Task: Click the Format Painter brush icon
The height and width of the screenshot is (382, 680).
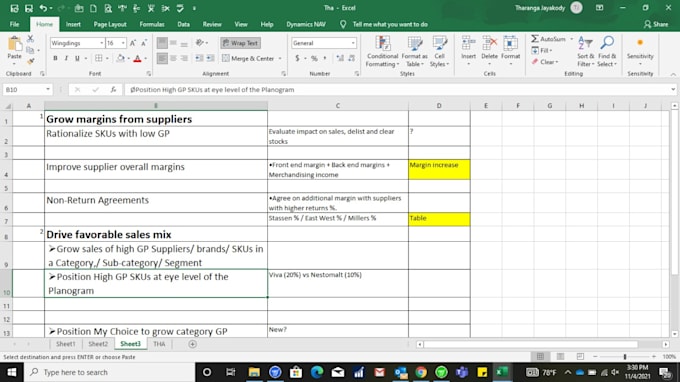Action: pos(30,62)
